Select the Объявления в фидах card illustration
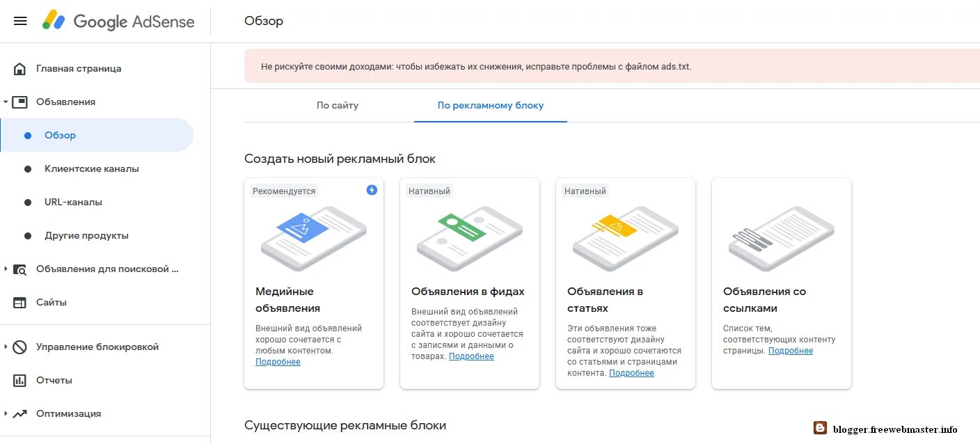The height and width of the screenshot is (444, 980). [x=470, y=238]
